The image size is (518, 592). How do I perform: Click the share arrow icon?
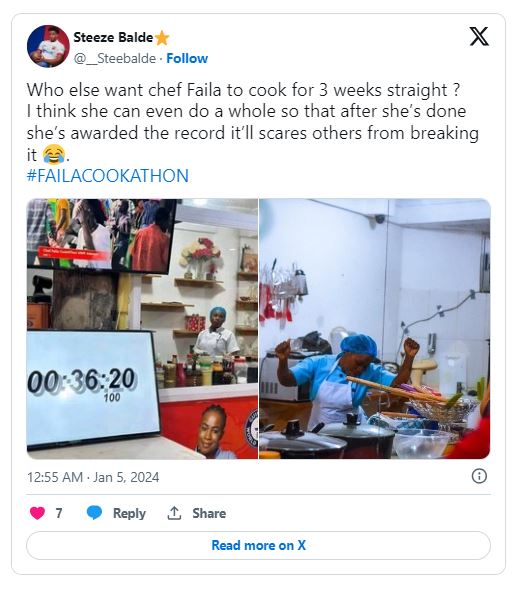(174, 513)
